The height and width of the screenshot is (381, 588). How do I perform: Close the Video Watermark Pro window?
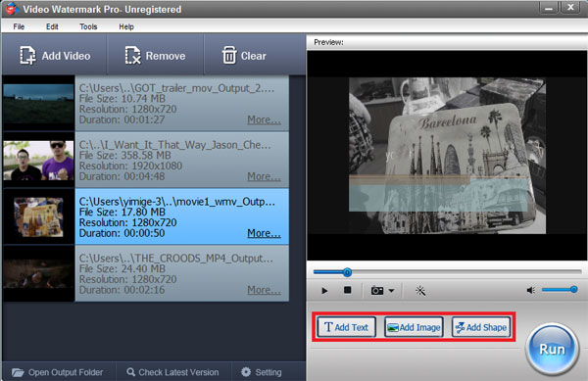[570, 8]
